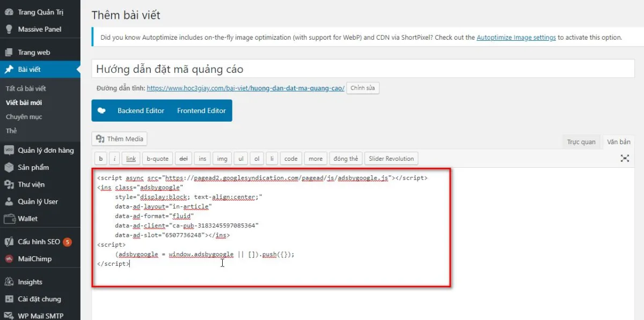Click the img quicktag button

[x=222, y=159]
